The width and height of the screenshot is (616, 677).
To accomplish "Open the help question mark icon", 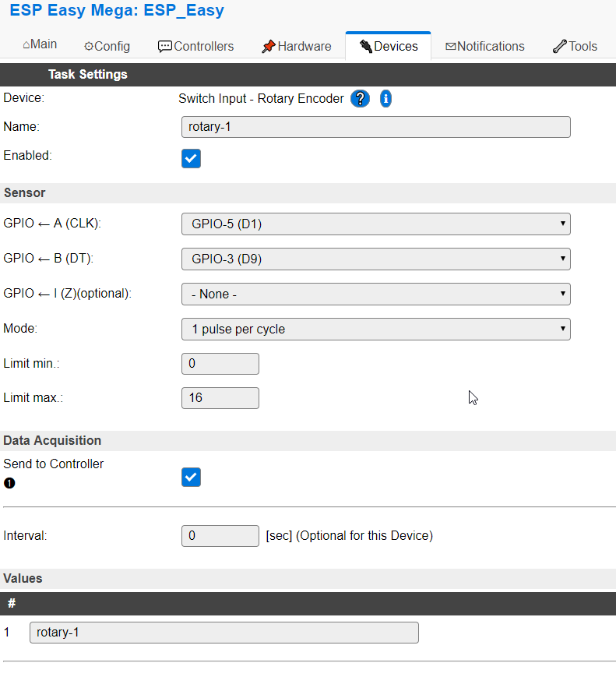I will click(360, 99).
